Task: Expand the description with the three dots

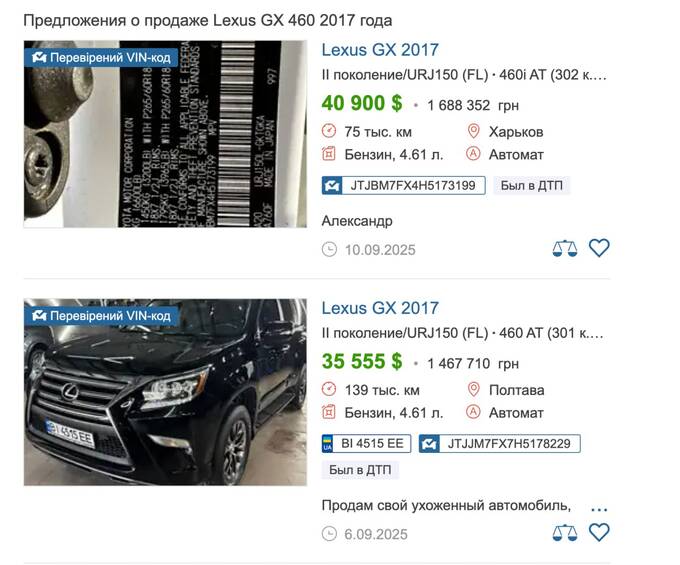Action: click(x=599, y=508)
